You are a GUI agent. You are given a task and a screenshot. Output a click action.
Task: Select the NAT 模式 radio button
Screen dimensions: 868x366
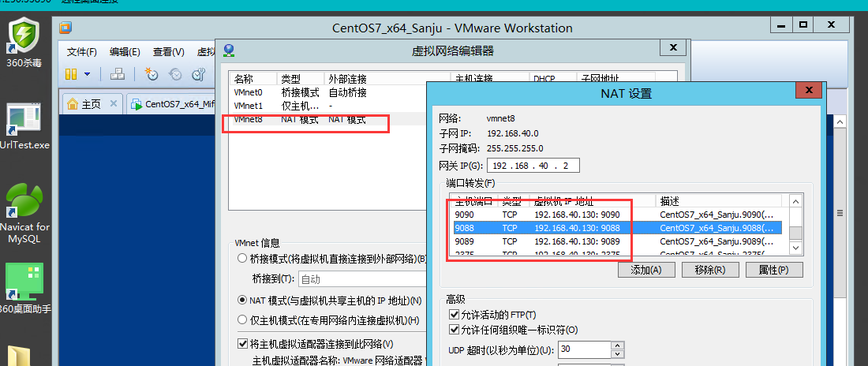click(242, 300)
